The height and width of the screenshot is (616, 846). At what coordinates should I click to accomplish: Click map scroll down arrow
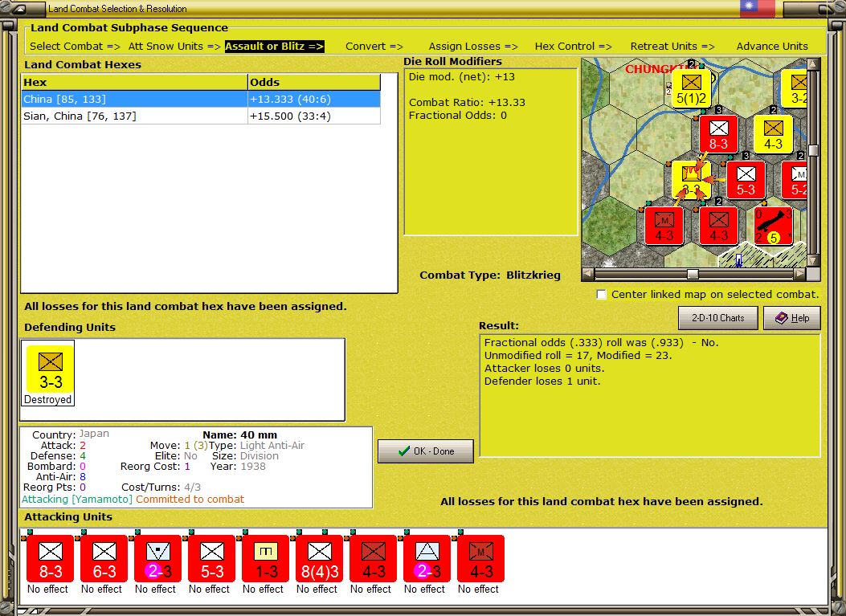point(813,261)
